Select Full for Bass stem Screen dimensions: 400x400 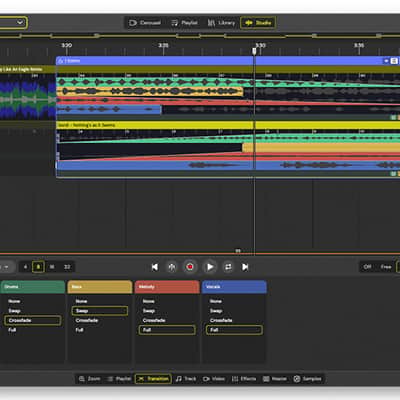tap(79, 330)
